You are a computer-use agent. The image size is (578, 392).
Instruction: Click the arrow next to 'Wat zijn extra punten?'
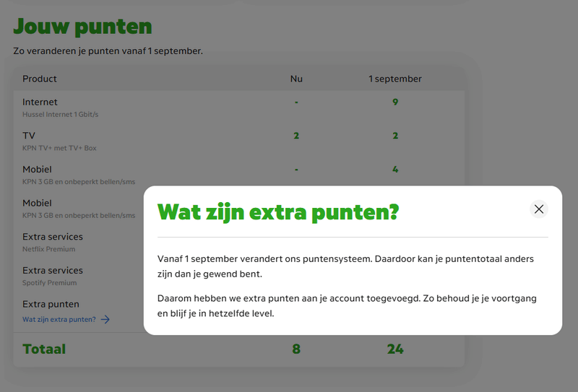tap(105, 319)
